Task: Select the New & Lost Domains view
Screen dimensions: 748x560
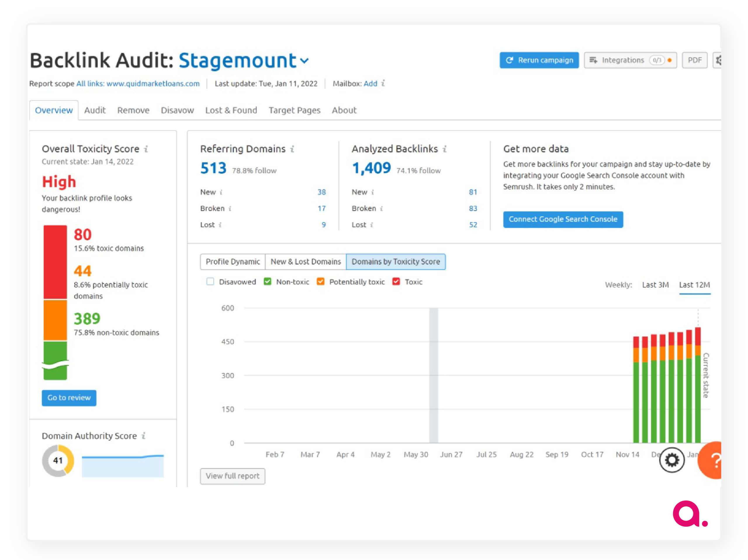Action: 306,262
